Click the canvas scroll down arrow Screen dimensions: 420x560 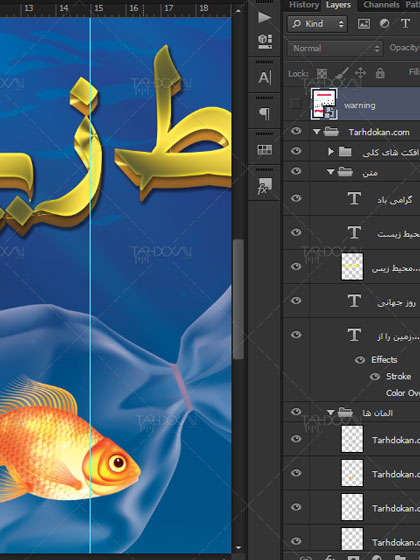(x=238, y=548)
